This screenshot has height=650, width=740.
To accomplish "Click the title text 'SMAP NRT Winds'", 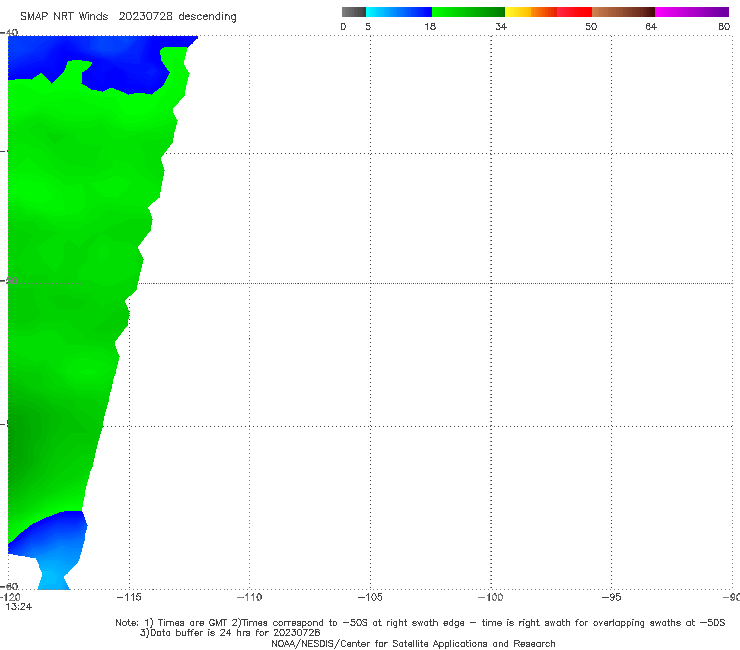I will pyautogui.click(x=64, y=16).
